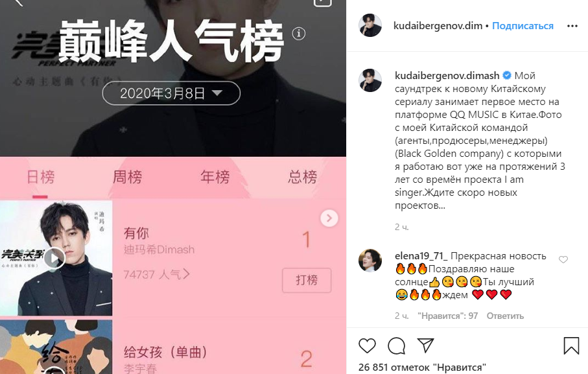The height and width of the screenshot is (374, 588).
Task: Share post with paper plane icon
Action: tap(426, 345)
